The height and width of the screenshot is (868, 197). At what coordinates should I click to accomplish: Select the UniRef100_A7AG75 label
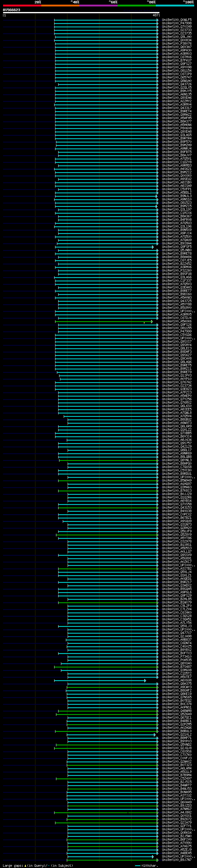[x=177, y=846]
